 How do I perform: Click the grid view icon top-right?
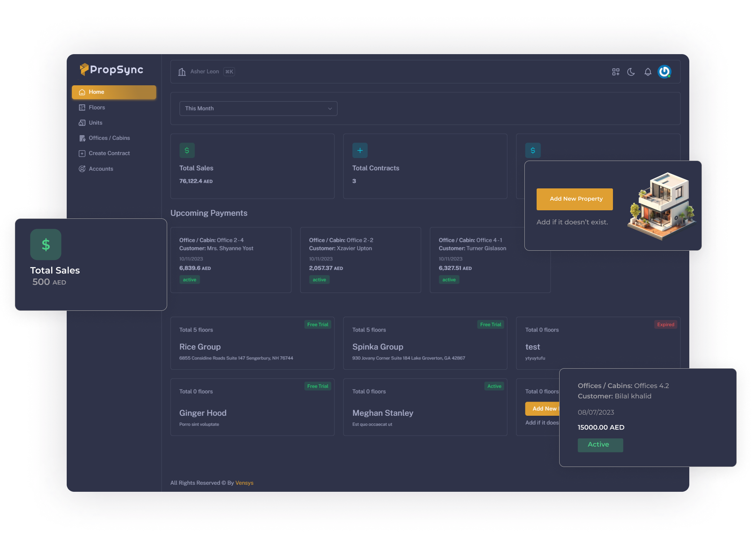616,72
